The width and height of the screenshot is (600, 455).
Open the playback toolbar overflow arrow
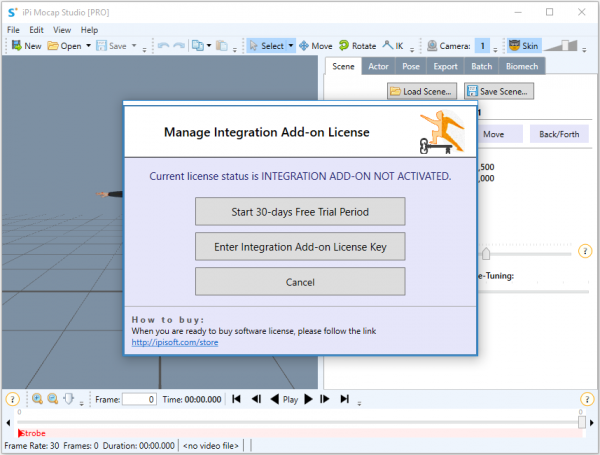point(359,403)
